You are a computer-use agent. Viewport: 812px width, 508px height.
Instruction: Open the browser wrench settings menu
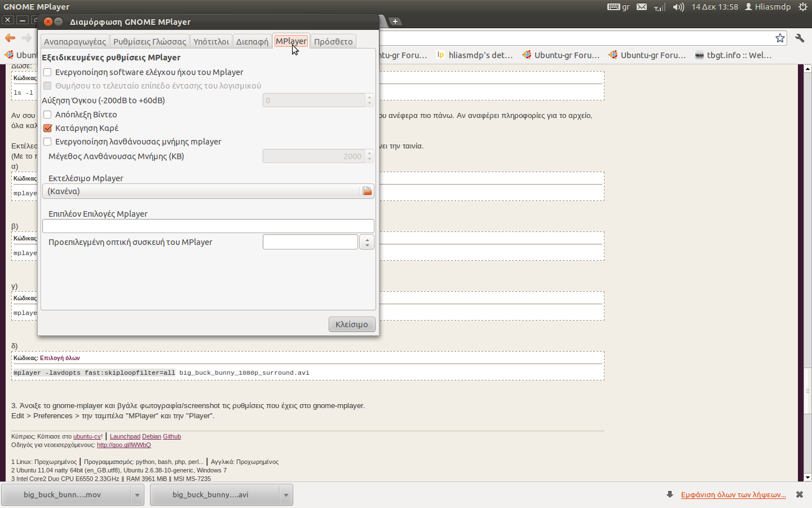coord(800,38)
